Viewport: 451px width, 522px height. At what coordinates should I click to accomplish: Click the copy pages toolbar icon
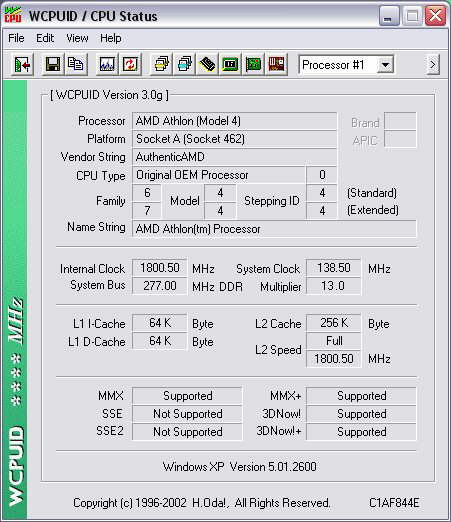point(76,64)
